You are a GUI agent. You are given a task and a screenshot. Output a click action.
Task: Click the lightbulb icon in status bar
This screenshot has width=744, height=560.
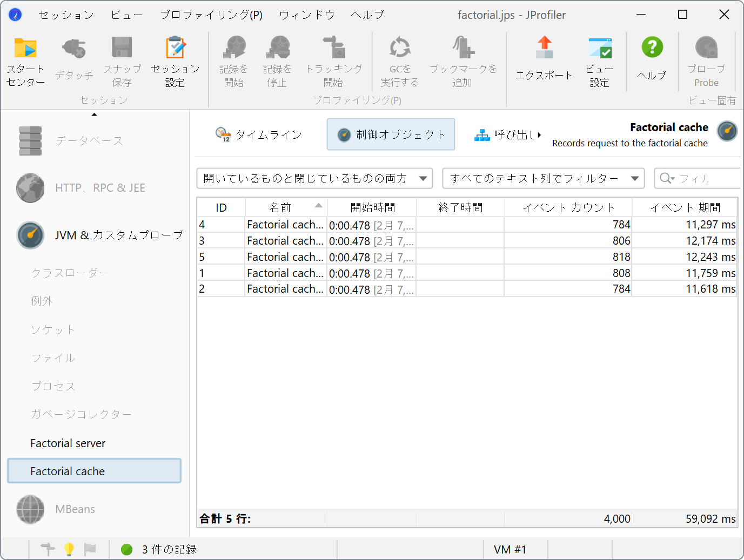[x=69, y=549]
